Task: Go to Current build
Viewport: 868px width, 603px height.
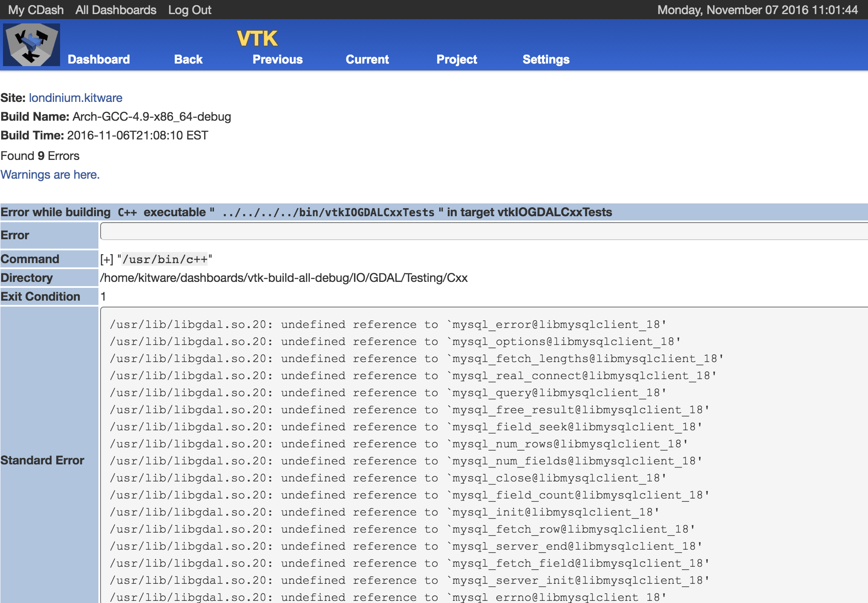Action: [x=367, y=59]
